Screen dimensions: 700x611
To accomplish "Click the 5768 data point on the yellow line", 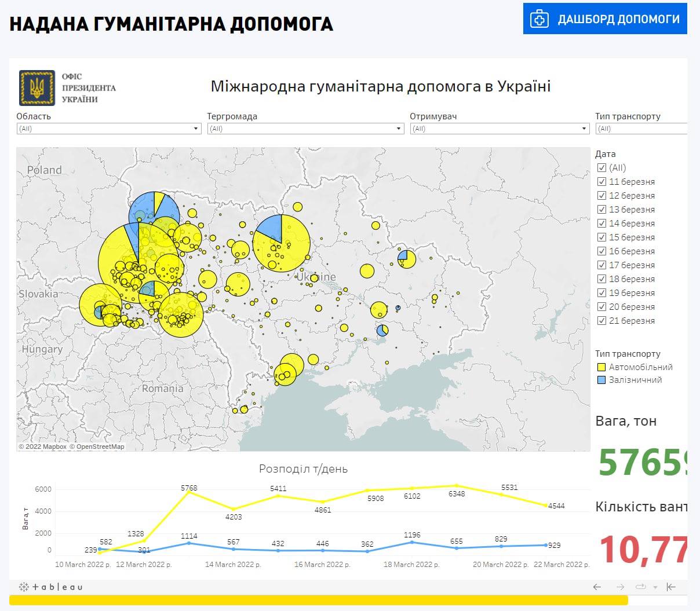I will 190,492.
